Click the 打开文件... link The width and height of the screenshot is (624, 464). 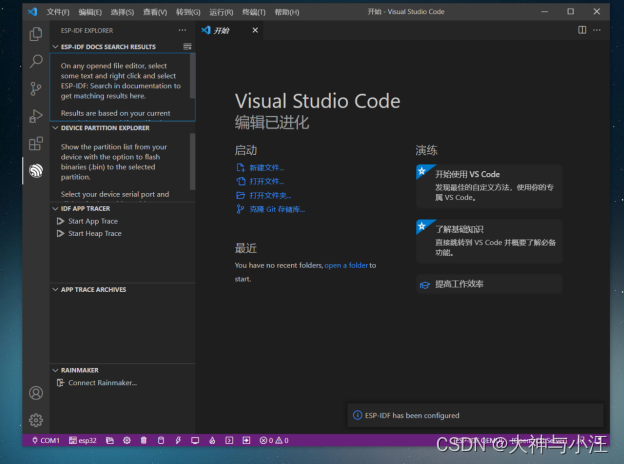click(x=267, y=181)
